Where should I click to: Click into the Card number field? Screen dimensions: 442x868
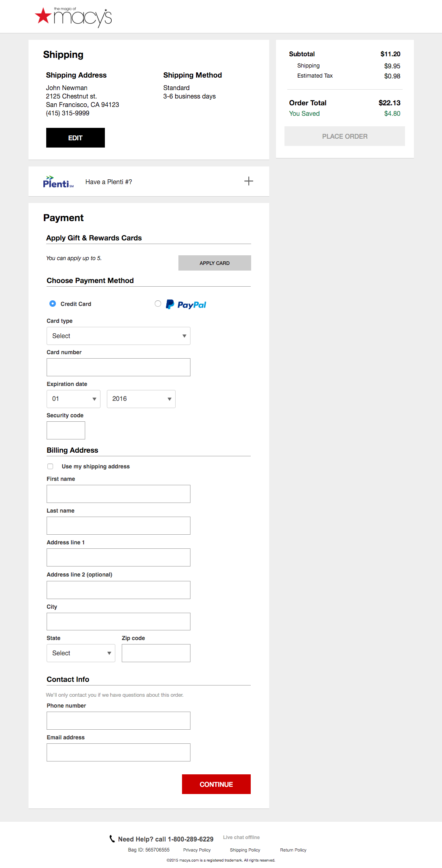pyautogui.click(x=118, y=367)
